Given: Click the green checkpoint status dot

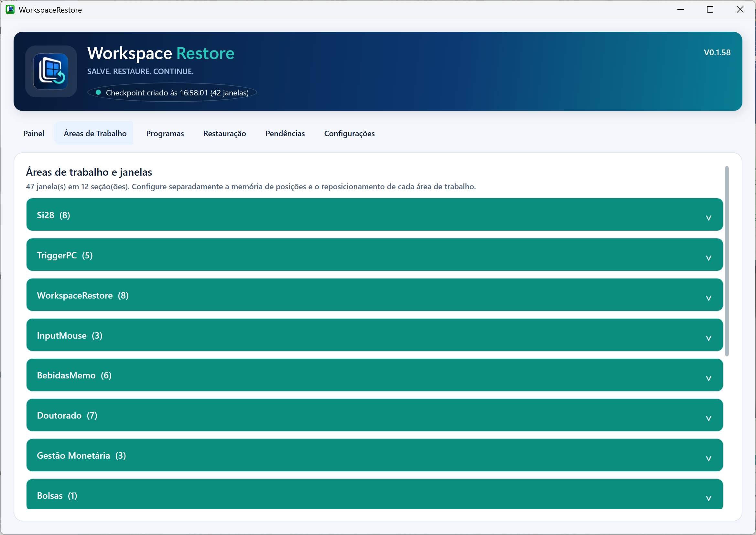Looking at the screenshot, I should [x=98, y=93].
